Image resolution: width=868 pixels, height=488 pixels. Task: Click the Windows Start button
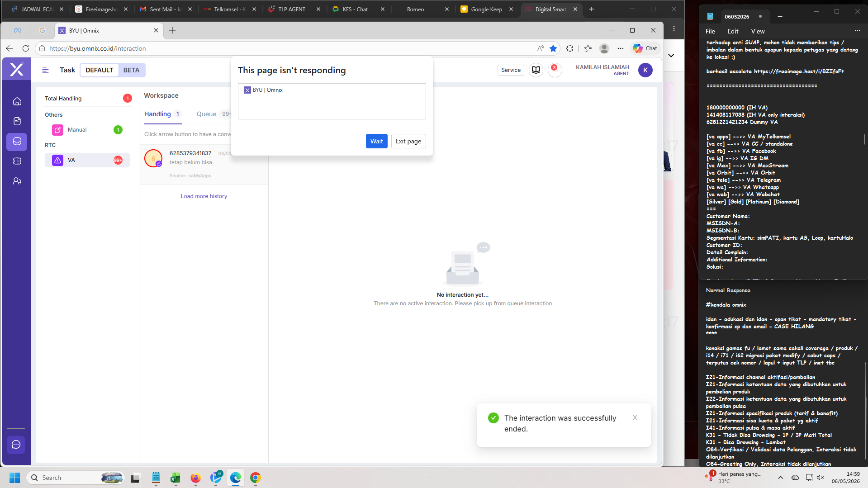14,478
